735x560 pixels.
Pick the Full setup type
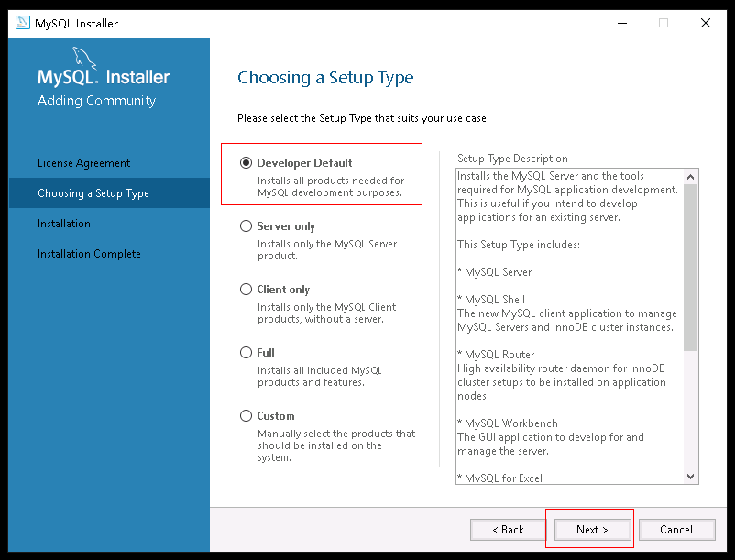[247, 352]
